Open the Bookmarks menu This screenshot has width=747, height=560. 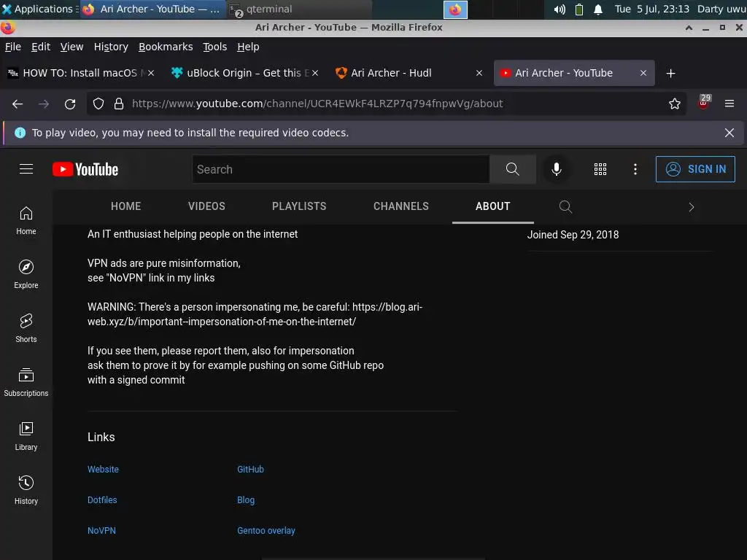166,47
